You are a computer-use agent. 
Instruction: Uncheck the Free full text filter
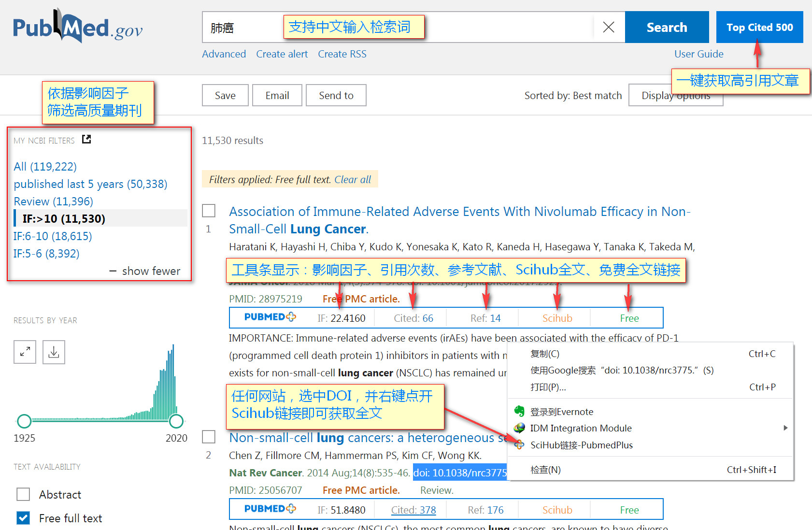point(23,517)
